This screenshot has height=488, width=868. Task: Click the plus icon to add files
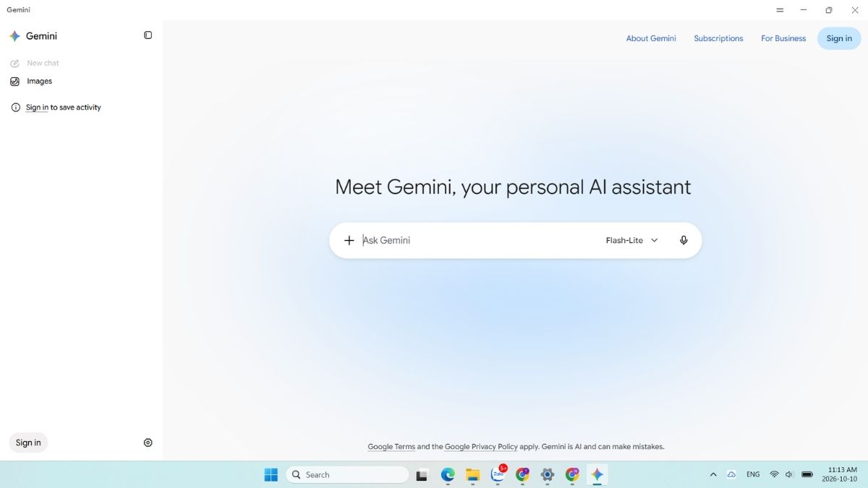click(x=349, y=240)
